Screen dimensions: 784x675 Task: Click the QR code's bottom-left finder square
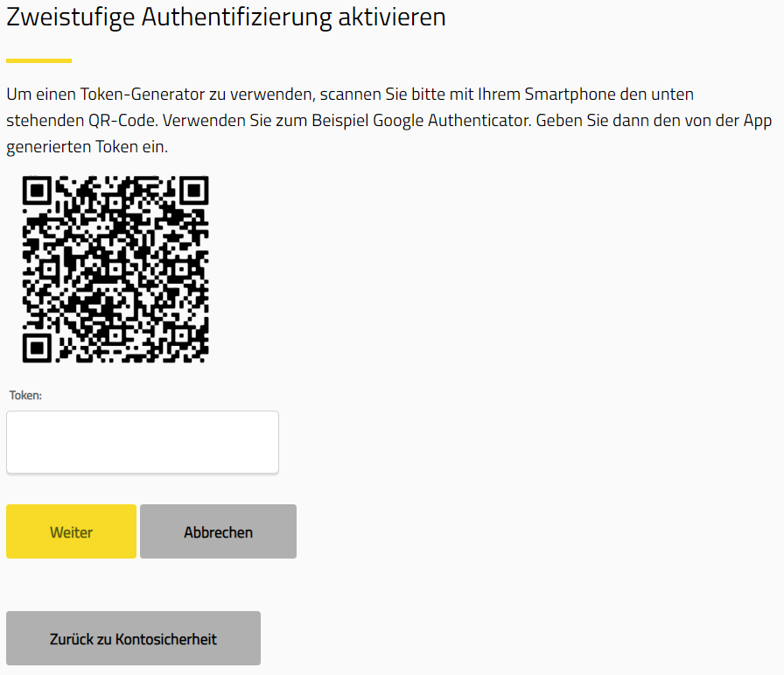coord(37,348)
